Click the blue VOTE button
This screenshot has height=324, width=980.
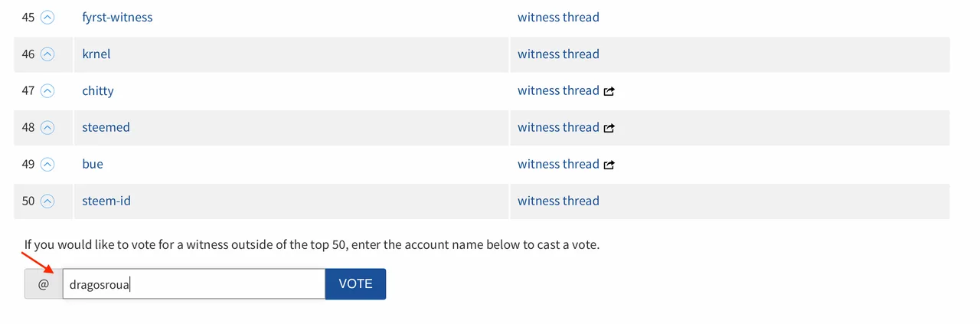pos(355,283)
